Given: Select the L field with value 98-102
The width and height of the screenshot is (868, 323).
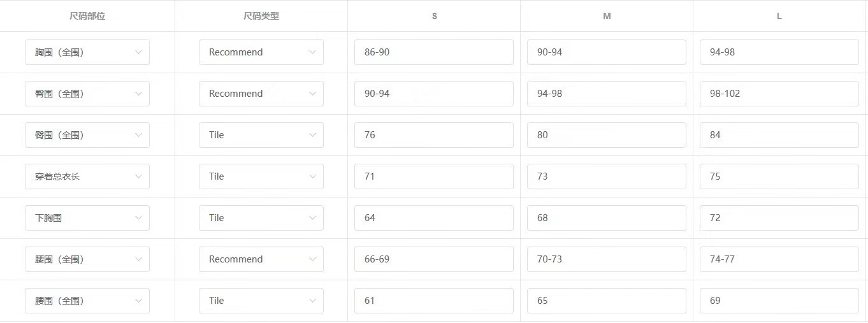Looking at the screenshot, I should tap(779, 94).
